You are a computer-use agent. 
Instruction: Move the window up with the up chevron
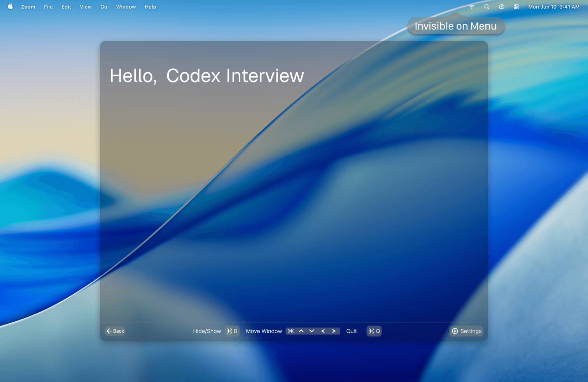(x=301, y=331)
